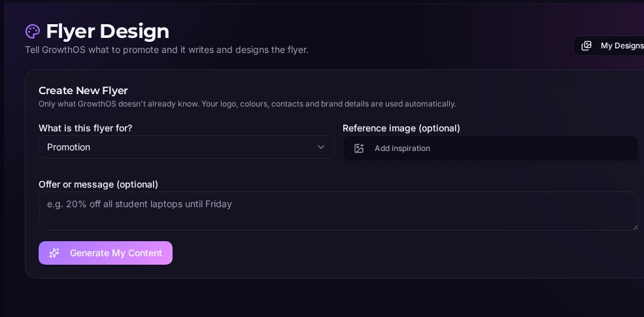Image resolution: width=644 pixels, height=317 pixels.
Task: Click the palette icon beside Flyer Design
Action: (33, 31)
